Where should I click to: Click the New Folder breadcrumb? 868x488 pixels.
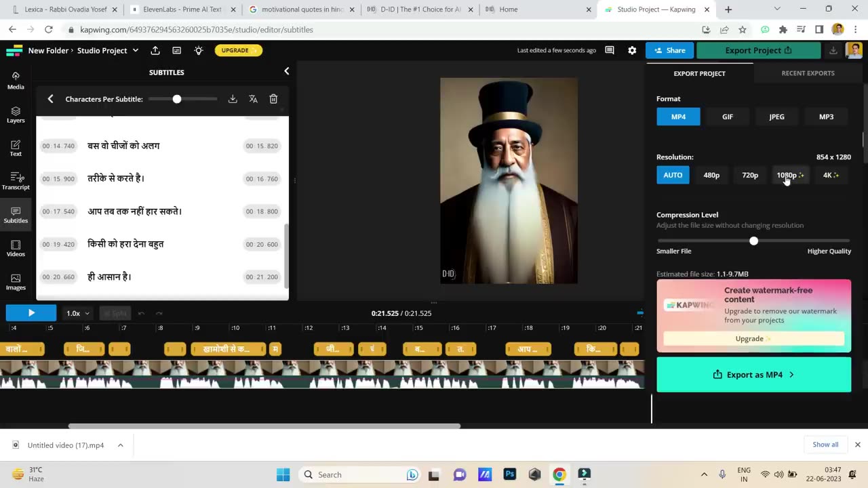(x=48, y=50)
